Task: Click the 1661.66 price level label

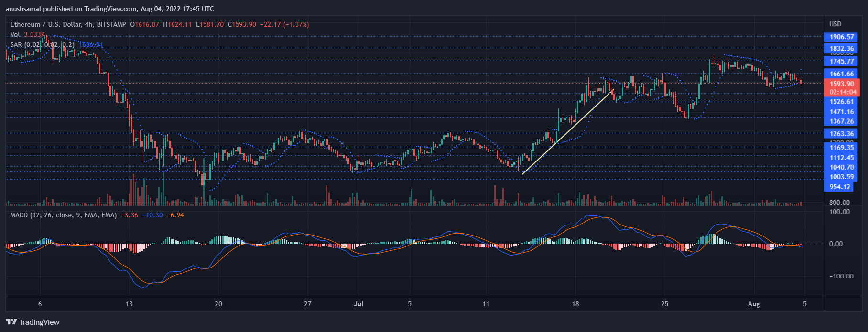Action: 841,74
